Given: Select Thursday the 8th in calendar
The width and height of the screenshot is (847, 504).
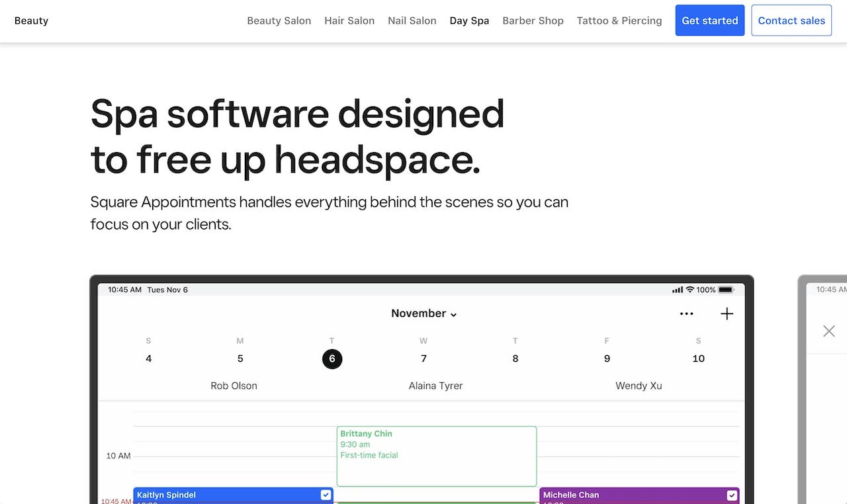Looking at the screenshot, I should 515,358.
